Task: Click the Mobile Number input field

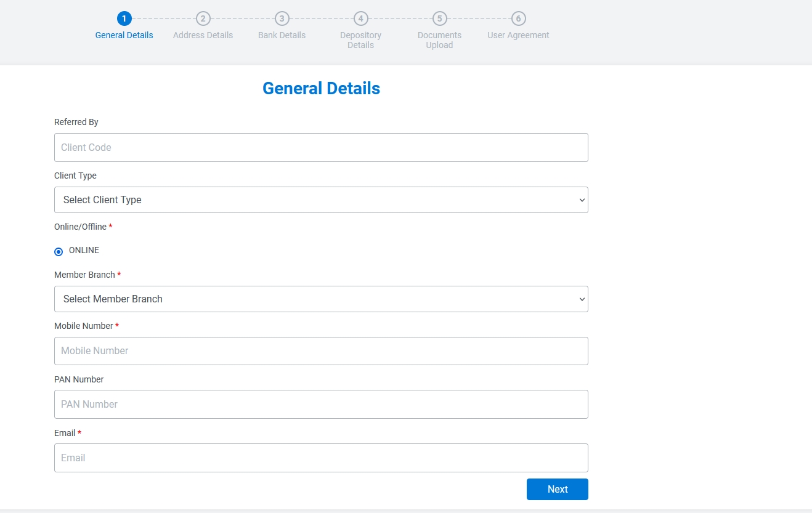Action: 321,350
